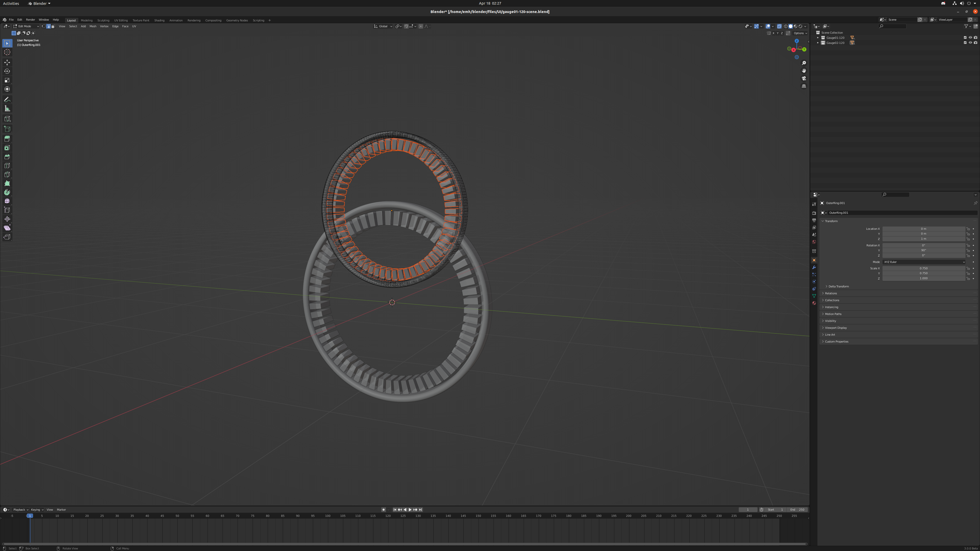Open the Edit Mode dropdown

(26, 26)
